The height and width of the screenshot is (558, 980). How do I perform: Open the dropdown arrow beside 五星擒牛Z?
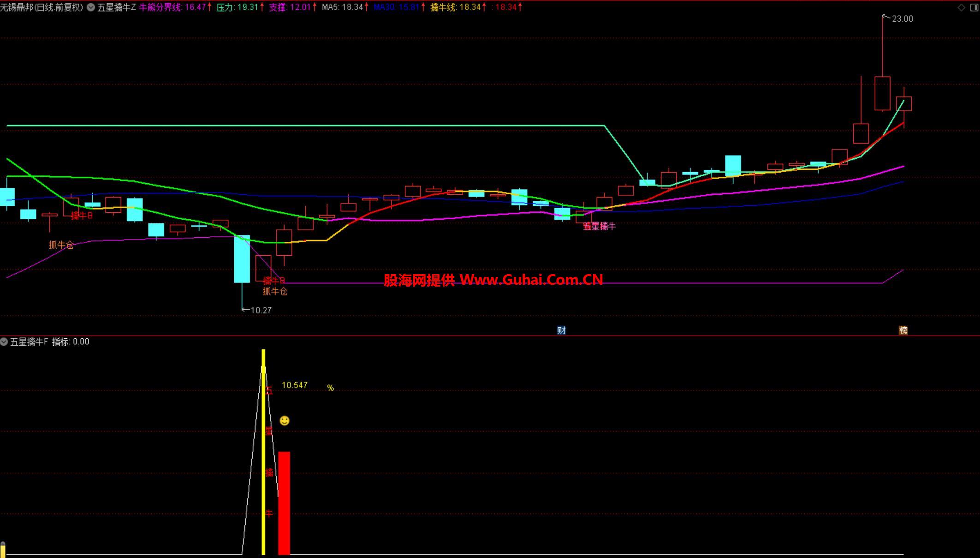[x=91, y=7]
